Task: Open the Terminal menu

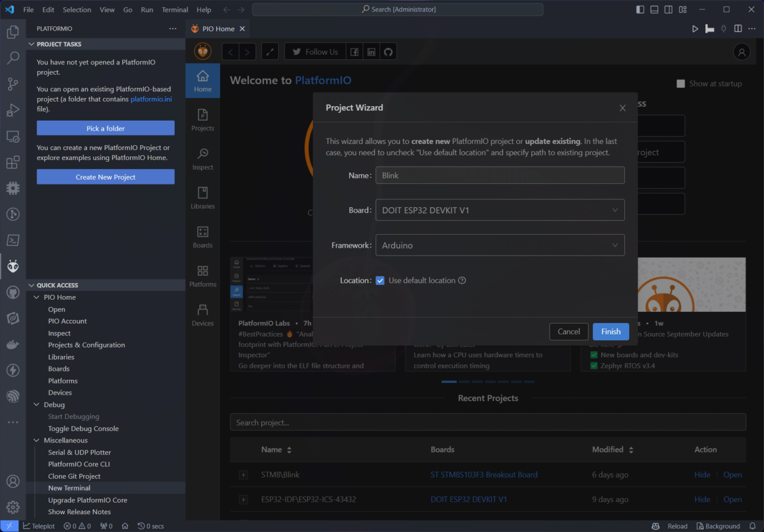Action: pyautogui.click(x=175, y=10)
